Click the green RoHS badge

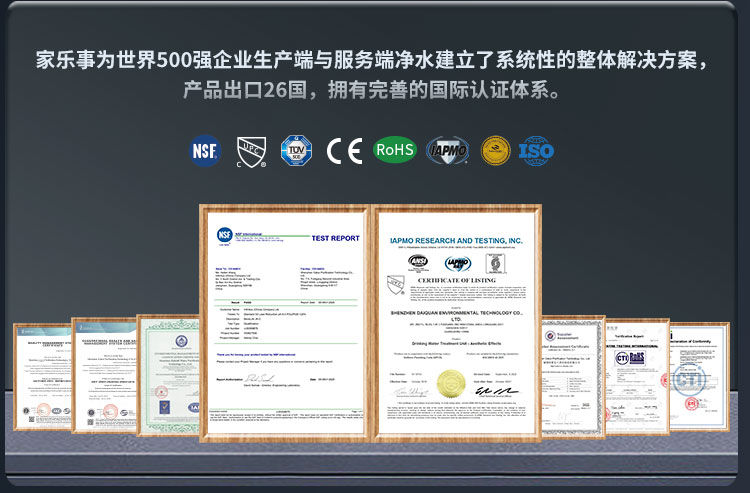tap(394, 151)
